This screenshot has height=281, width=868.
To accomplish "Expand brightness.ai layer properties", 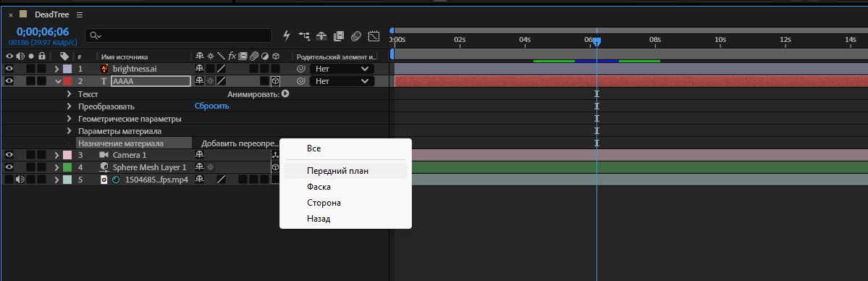I will pyautogui.click(x=56, y=69).
